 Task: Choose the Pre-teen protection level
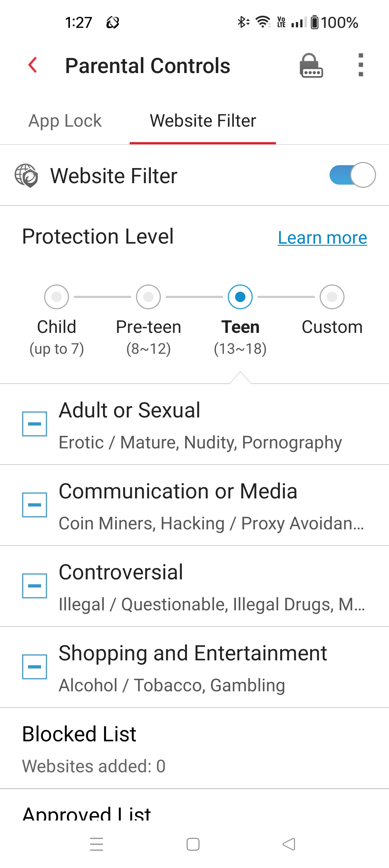(x=148, y=297)
